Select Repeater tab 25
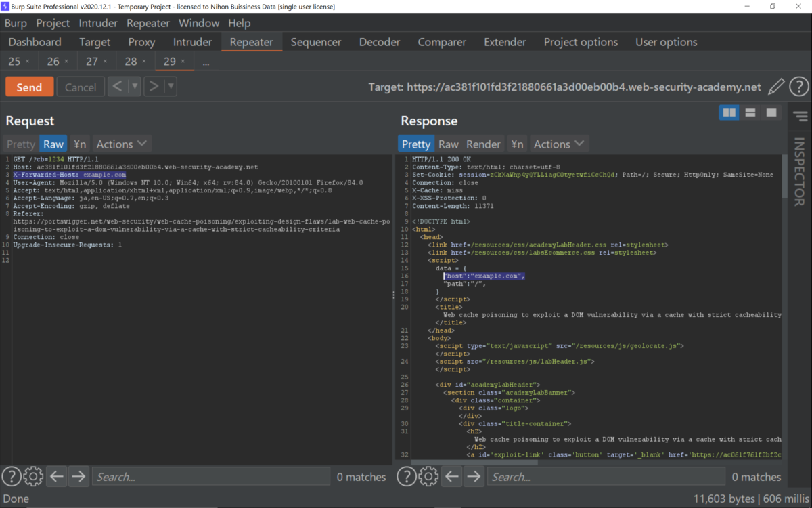This screenshot has width=812, height=508. click(x=14, y=62)
